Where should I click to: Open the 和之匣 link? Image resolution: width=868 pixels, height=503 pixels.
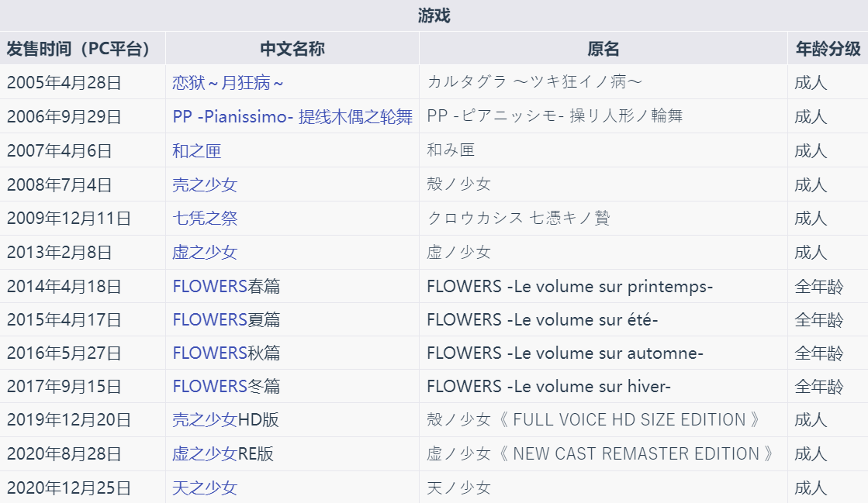coord(196,150)
